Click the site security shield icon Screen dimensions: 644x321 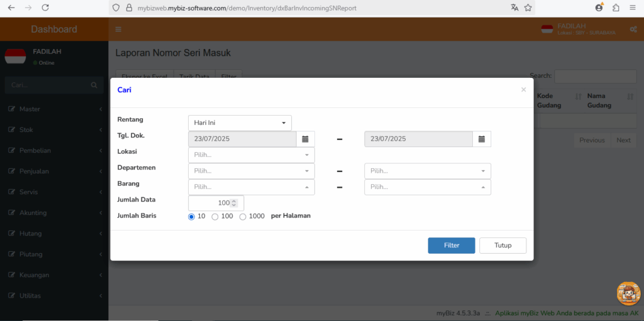pos(116,8)
